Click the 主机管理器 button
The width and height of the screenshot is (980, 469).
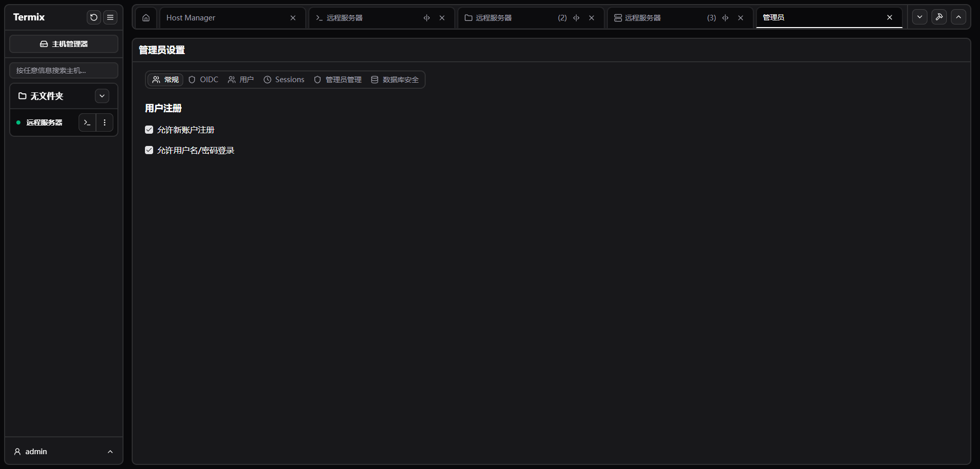pos(64,44)
